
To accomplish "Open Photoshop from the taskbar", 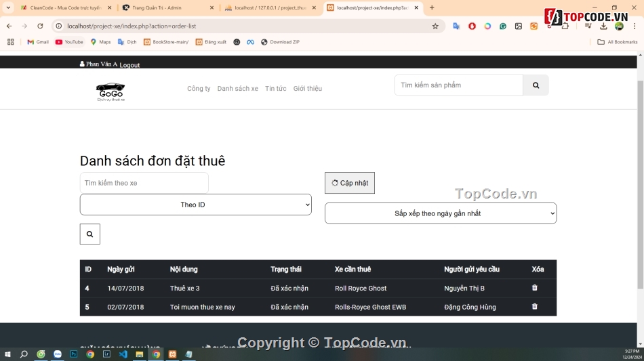I will (x=73, y=354).
